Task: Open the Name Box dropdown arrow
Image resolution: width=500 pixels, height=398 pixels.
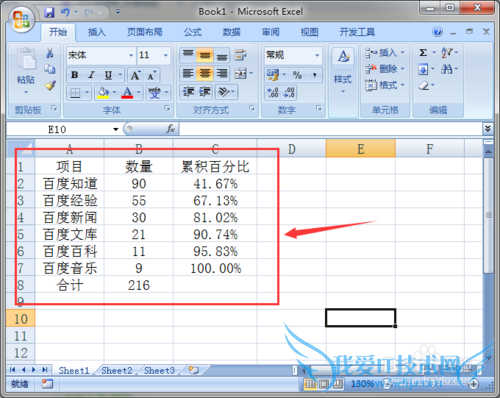Action: 115,129
